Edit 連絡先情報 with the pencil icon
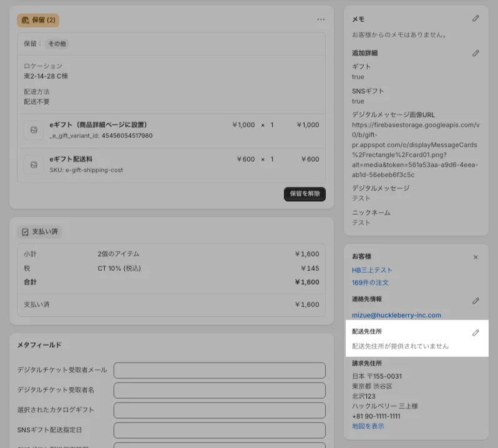This screenshot has height=448, width=498. coord(476,300)
